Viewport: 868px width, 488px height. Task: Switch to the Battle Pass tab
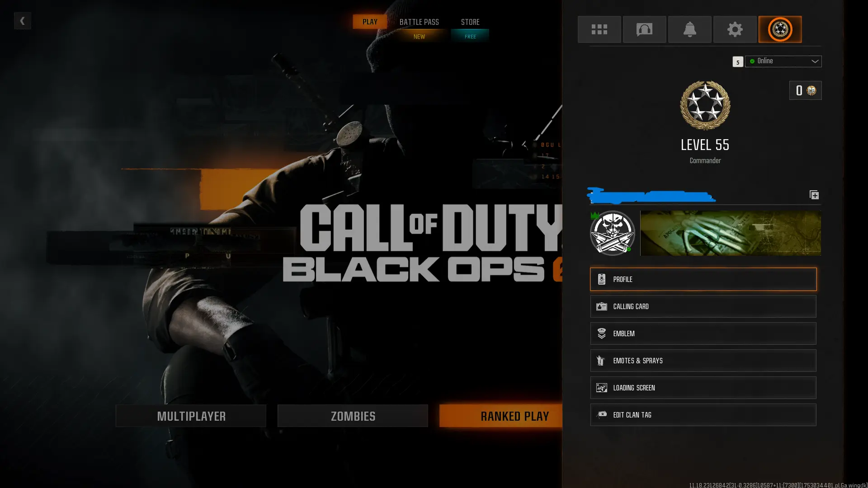[x=419, y=22]
